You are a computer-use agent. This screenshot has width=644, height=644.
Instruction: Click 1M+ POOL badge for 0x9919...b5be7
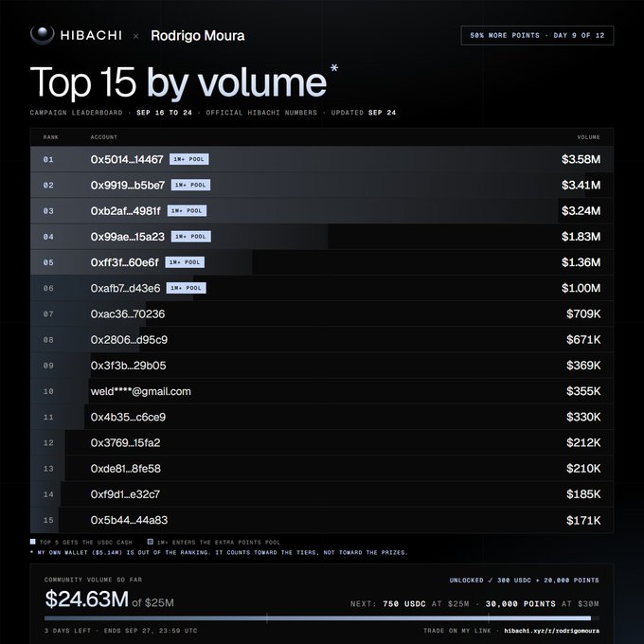coord(190,186)
